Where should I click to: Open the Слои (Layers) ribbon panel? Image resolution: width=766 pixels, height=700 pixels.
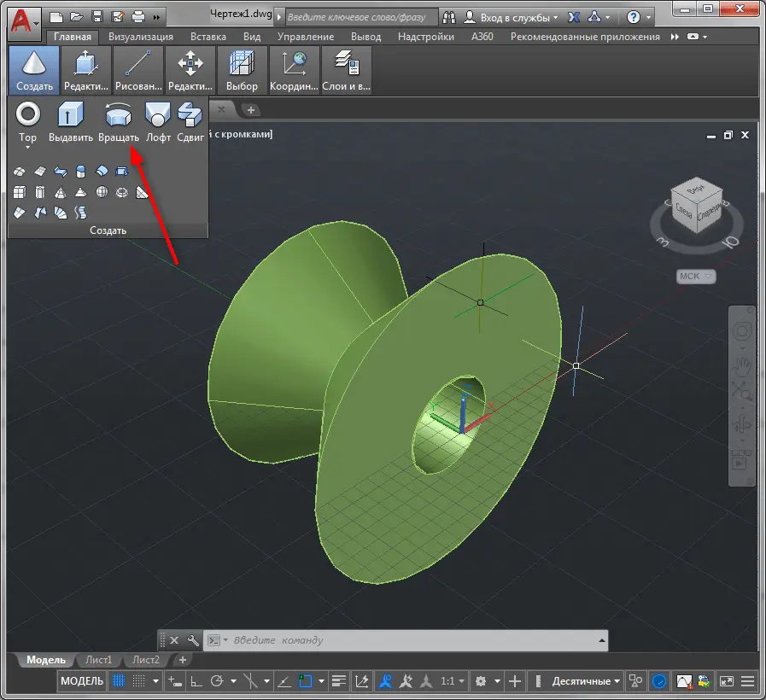(346, 70)
